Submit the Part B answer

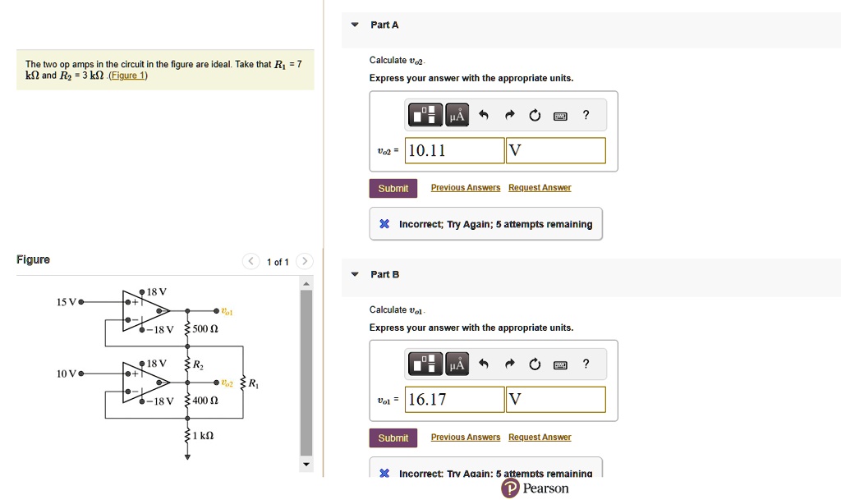393,438
